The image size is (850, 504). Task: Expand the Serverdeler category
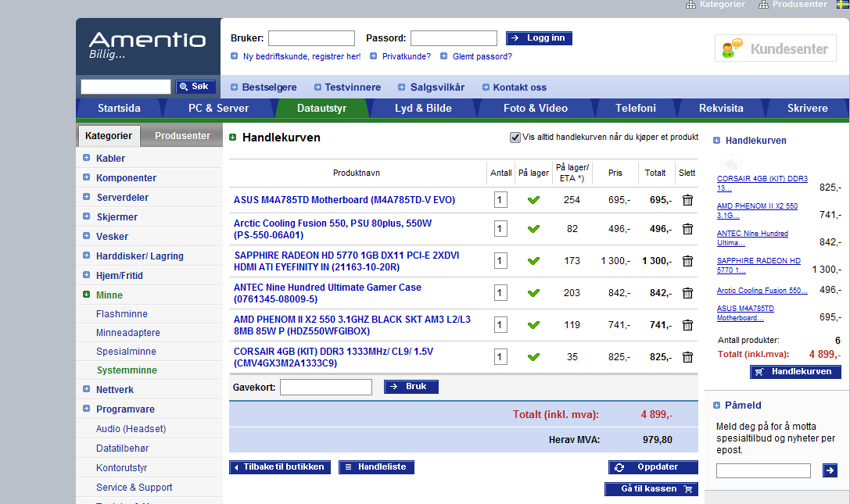coord(86,197)
